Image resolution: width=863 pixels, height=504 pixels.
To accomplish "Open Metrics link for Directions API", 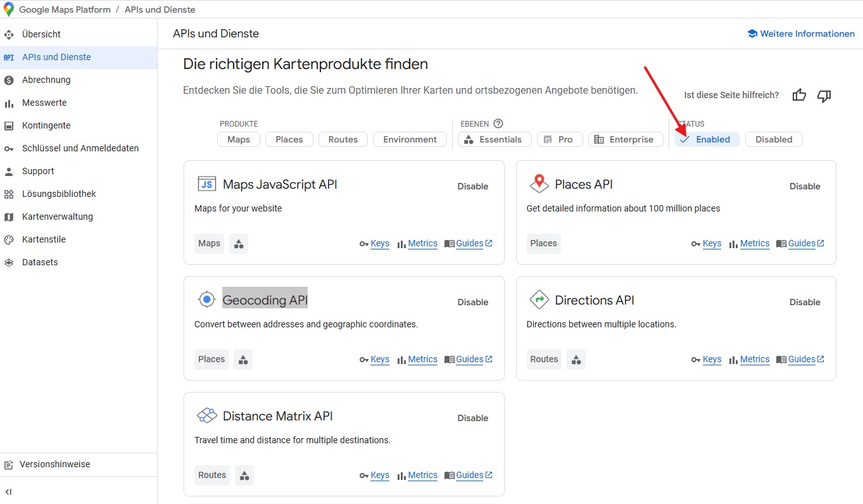I will (754, 359).
